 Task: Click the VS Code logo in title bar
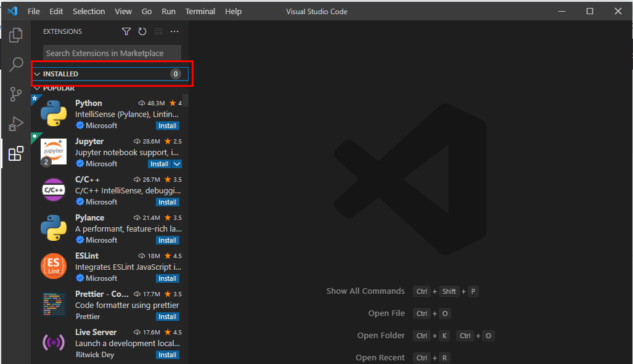tap(12, 11)
